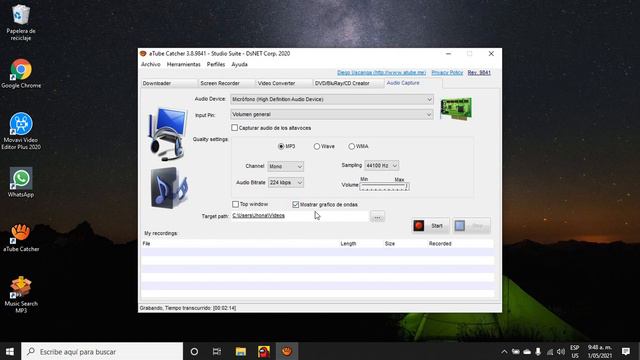Image resolution: width=640 pixels, height=360 pixels.
Task: Open the Herramientas menu
Action: point(184,64)
